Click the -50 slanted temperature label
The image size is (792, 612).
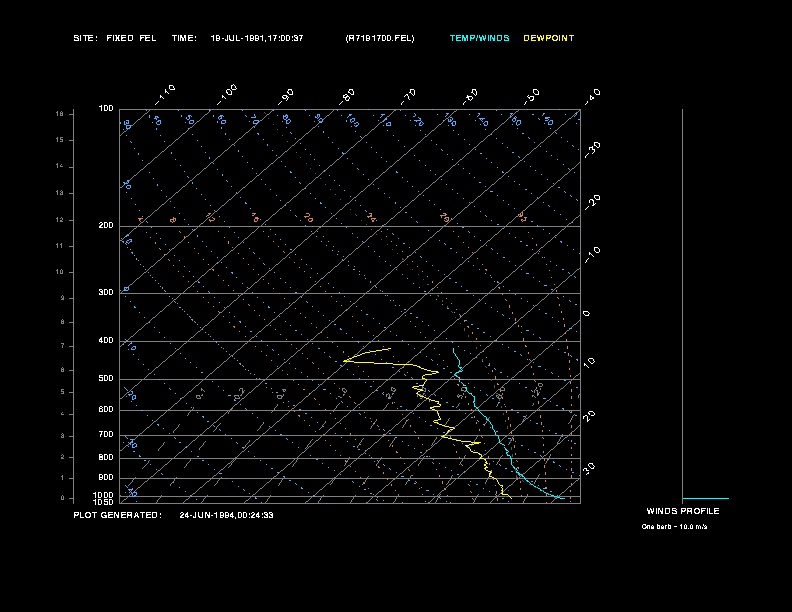[x=531, y=97]
